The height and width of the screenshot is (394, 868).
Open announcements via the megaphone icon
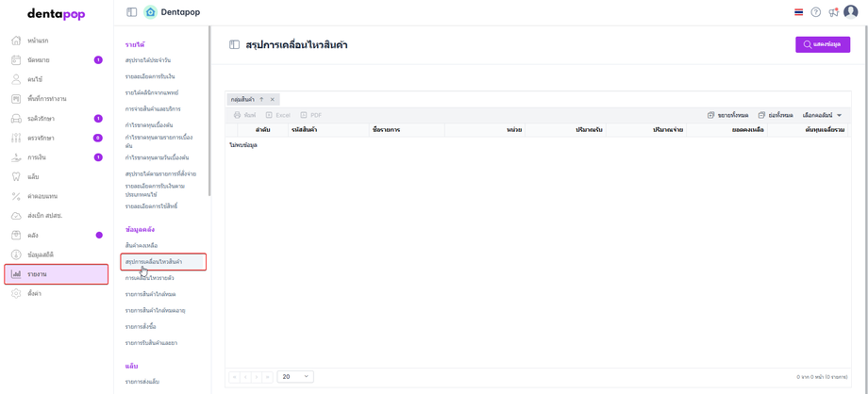pos(833,12)
